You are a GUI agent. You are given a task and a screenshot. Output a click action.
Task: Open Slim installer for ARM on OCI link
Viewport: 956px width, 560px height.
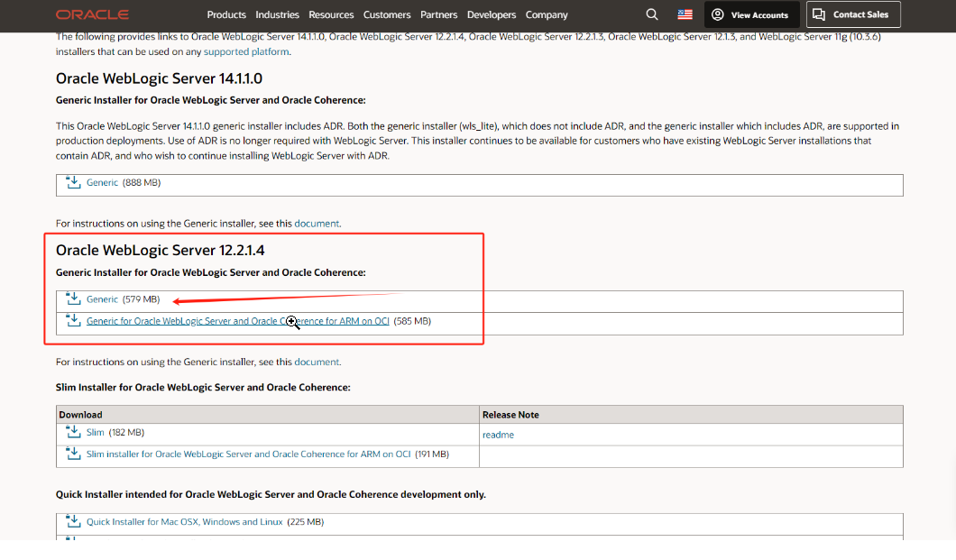click(x=249, y=454)
